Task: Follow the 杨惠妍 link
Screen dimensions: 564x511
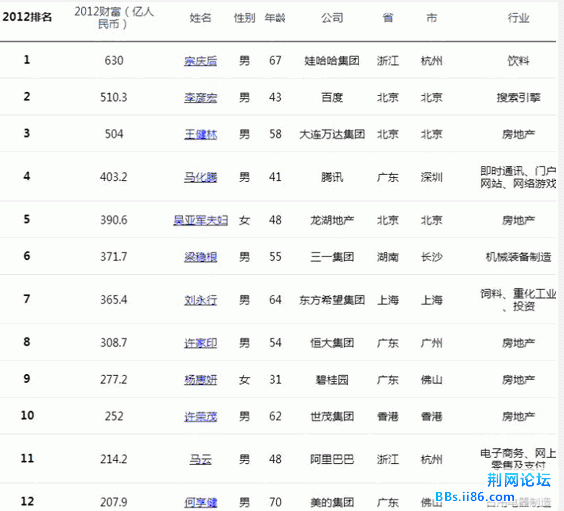Action: [200, 380]
